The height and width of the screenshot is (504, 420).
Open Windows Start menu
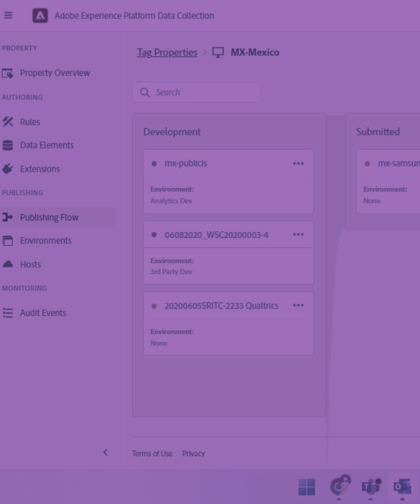[307, 487]
